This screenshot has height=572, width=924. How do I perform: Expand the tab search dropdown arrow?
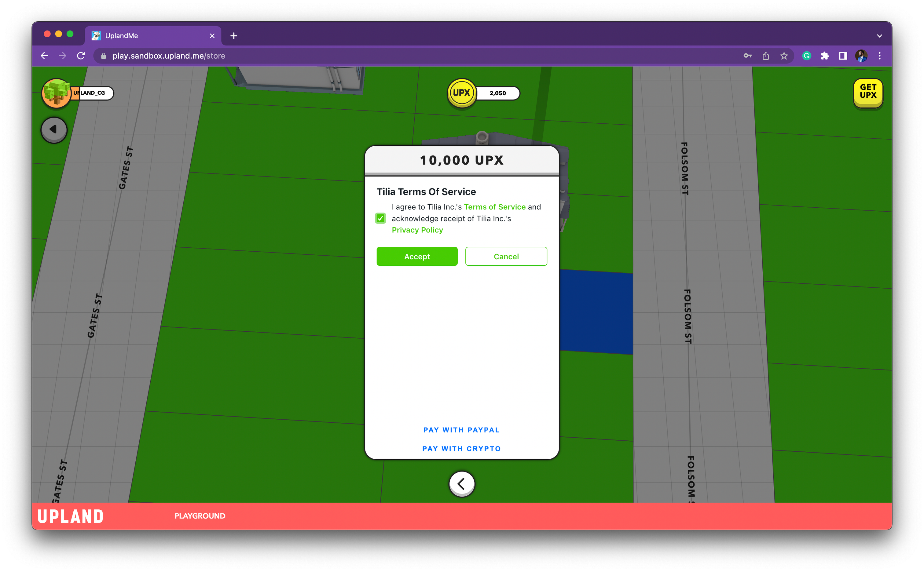coord(879,35)
